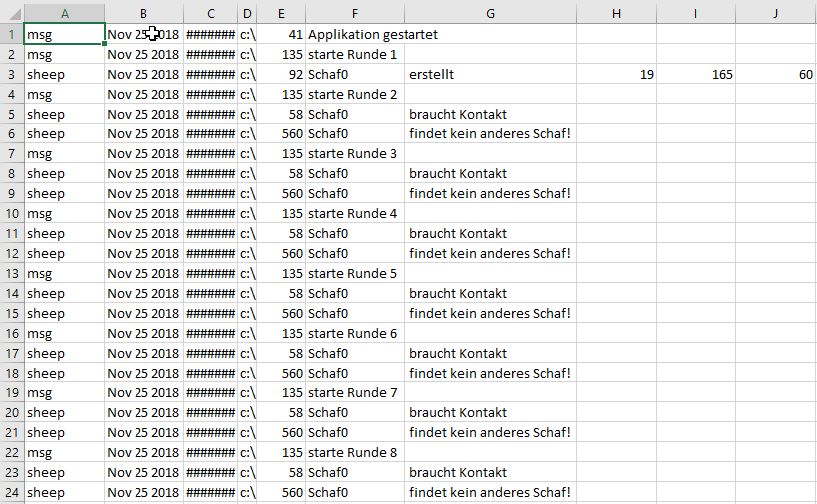Select cell G3 'erstellt'
817x504 pixels.
point(491,74)
